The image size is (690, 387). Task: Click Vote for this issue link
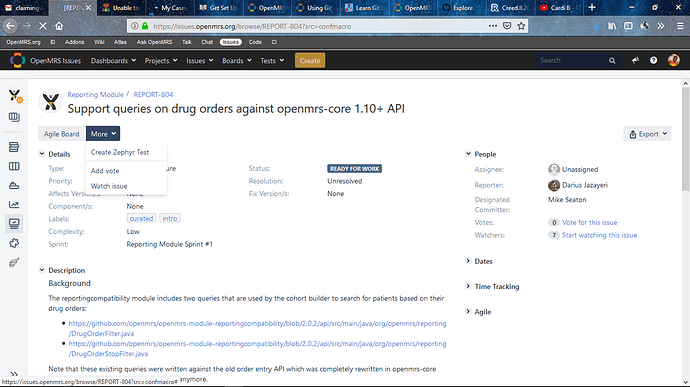coord(589,222)
